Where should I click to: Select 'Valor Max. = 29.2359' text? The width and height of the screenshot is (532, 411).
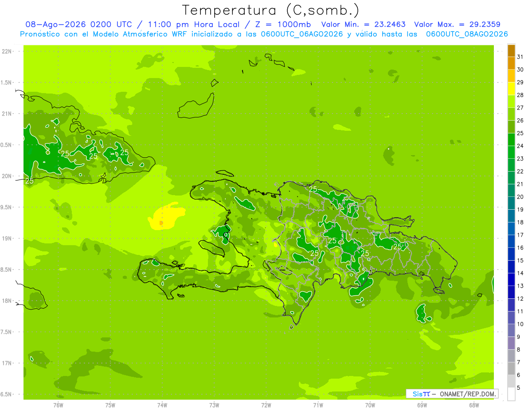[458, 24]
